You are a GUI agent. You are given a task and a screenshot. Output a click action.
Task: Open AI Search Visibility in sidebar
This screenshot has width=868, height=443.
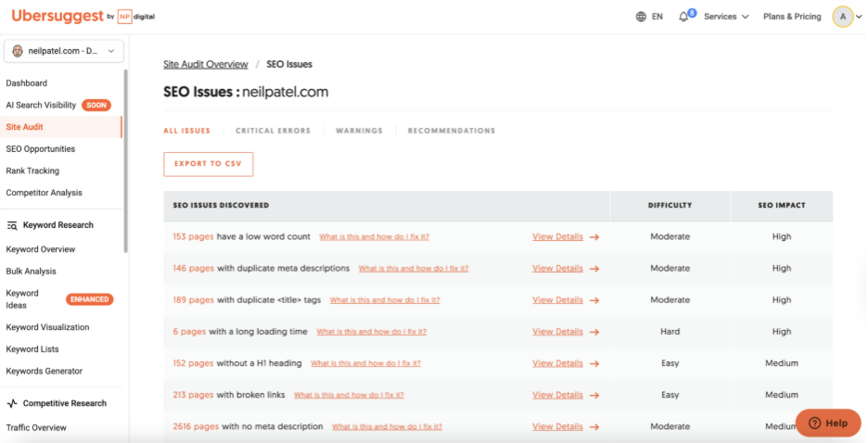(41, 105)
